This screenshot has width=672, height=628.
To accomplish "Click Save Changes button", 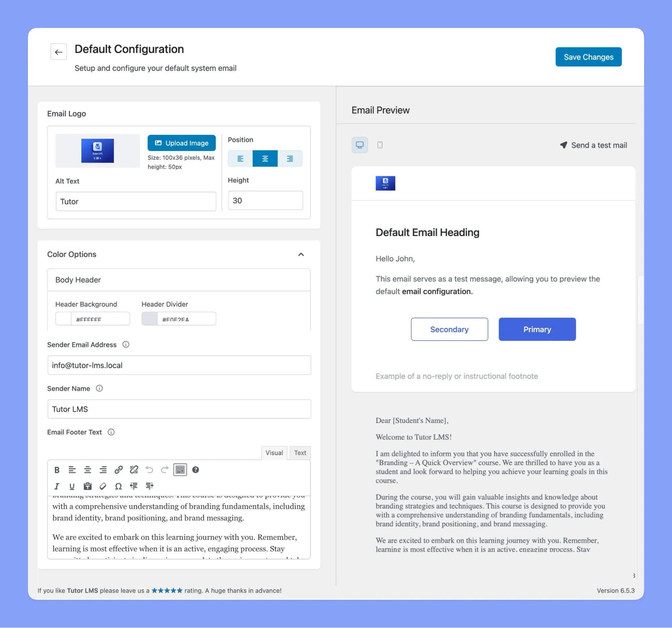I will (x=588, y=57).
